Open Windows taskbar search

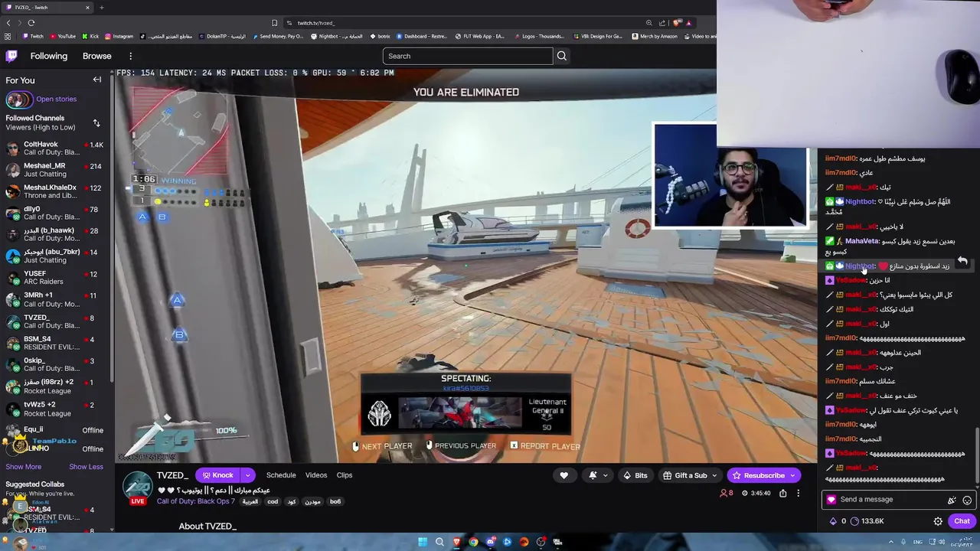coord(439,542)
